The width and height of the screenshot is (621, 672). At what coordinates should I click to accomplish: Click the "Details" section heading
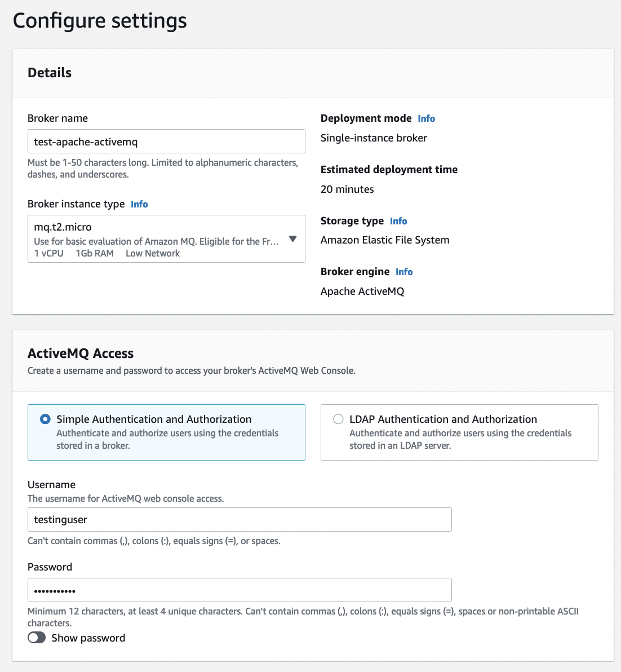point(50,73)
